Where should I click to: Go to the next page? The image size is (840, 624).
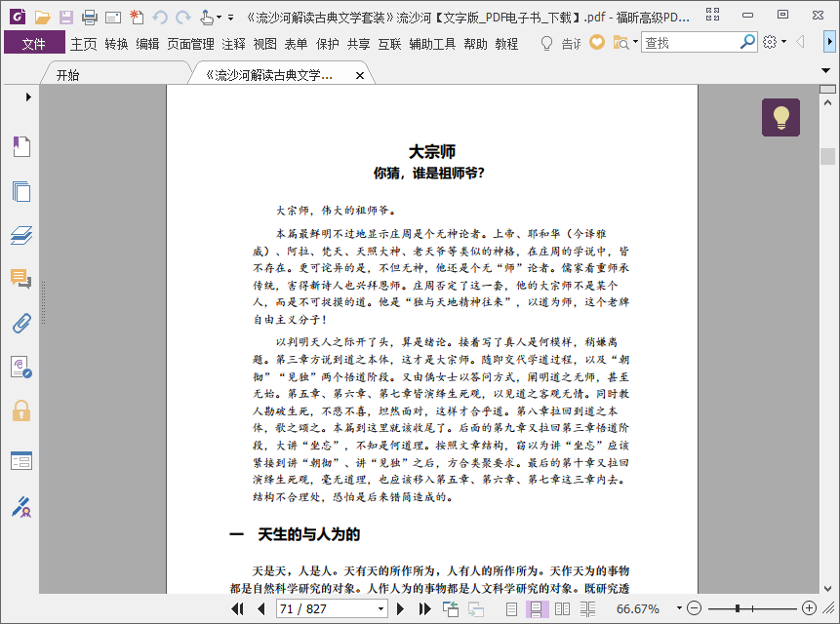tap(400, 608)
